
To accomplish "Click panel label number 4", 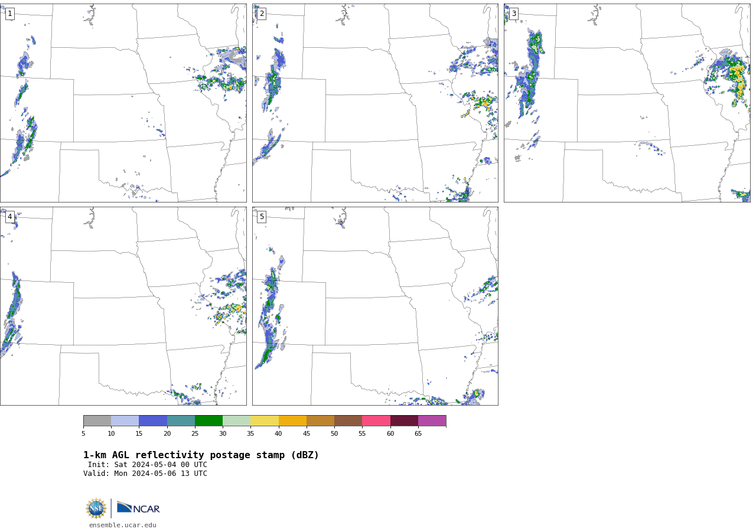I will tap(9, 217).
